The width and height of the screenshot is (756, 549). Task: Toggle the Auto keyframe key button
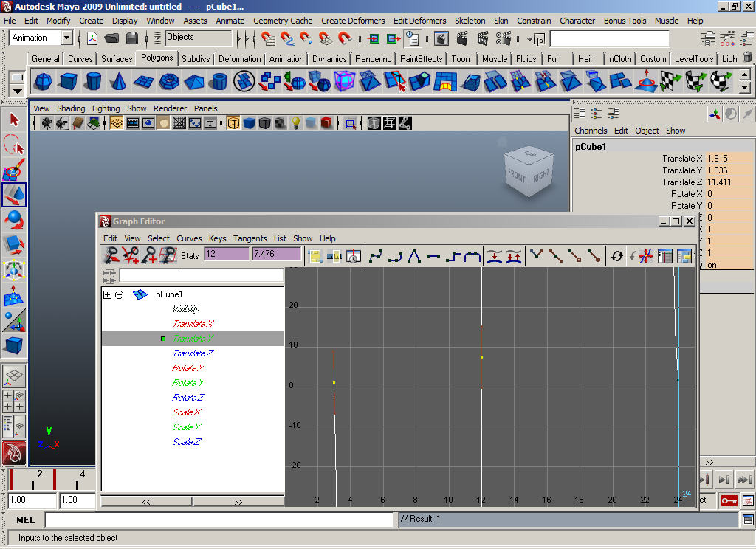[x=729, y=501]
